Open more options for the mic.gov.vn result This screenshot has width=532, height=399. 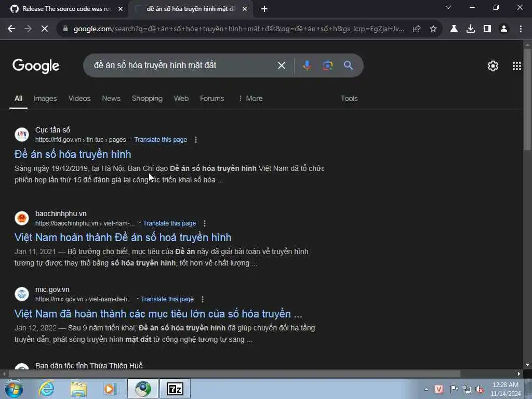[x=203, y=299]
